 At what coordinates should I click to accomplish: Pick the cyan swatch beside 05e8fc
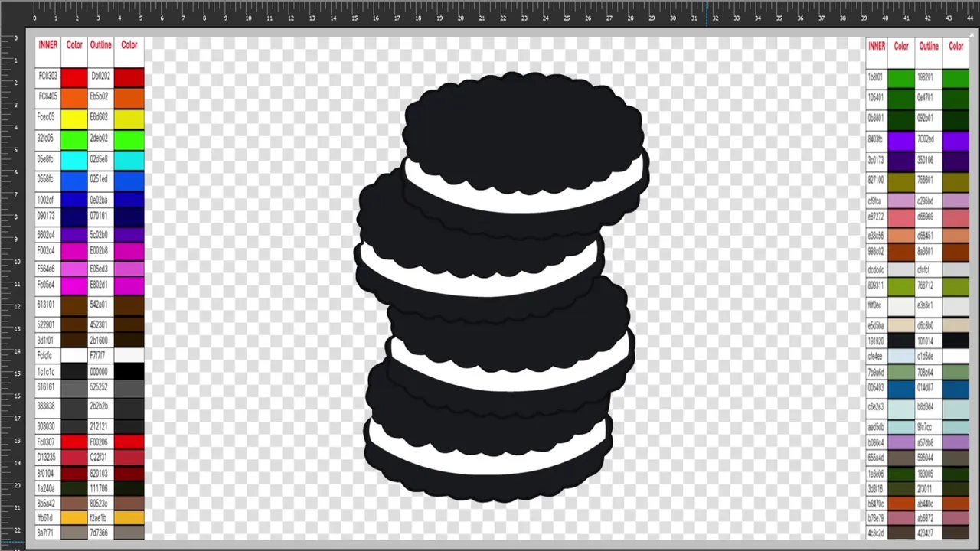click(x=74, y=159)
